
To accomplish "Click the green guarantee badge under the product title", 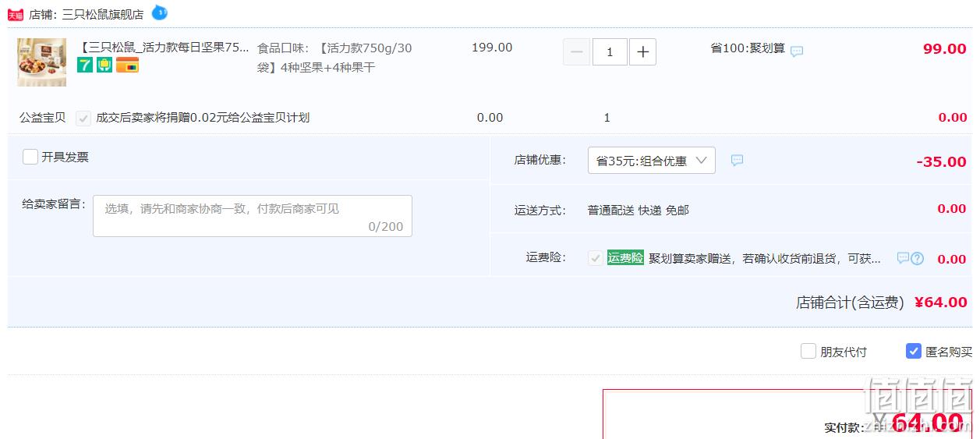I will [x=104, y=65].
